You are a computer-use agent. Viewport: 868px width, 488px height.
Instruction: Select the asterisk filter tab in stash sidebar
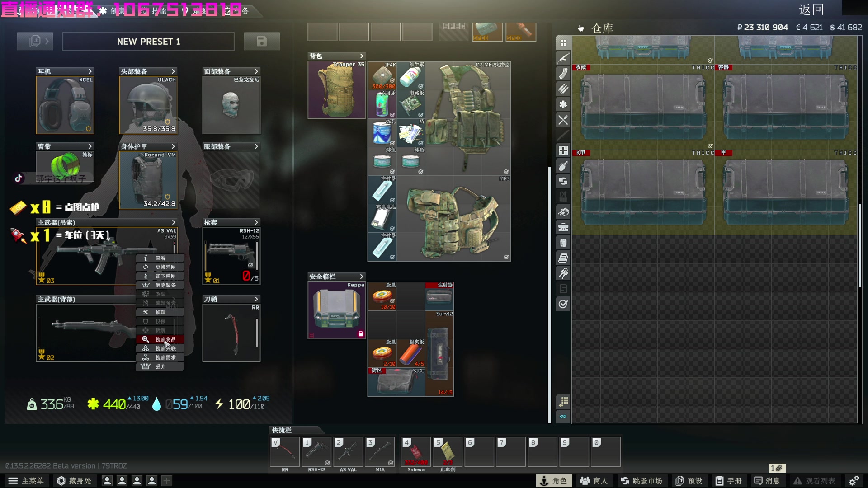(563, 104)
